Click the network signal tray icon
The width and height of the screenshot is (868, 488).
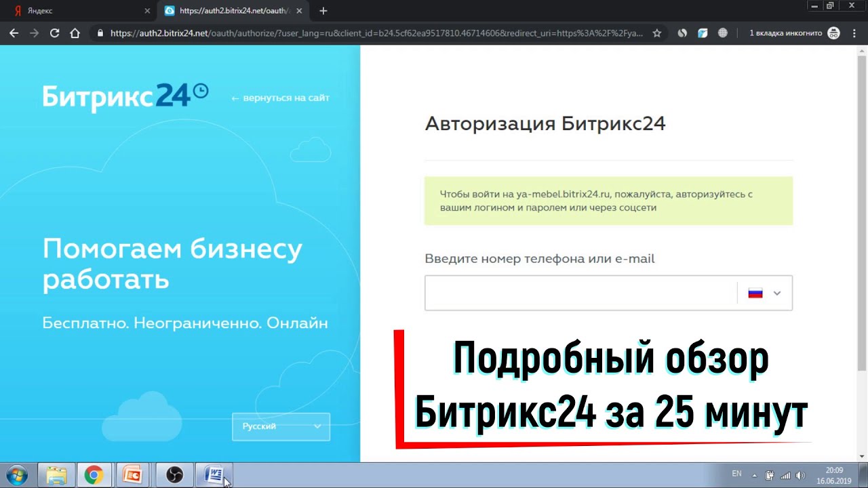[x=785, y=475]
